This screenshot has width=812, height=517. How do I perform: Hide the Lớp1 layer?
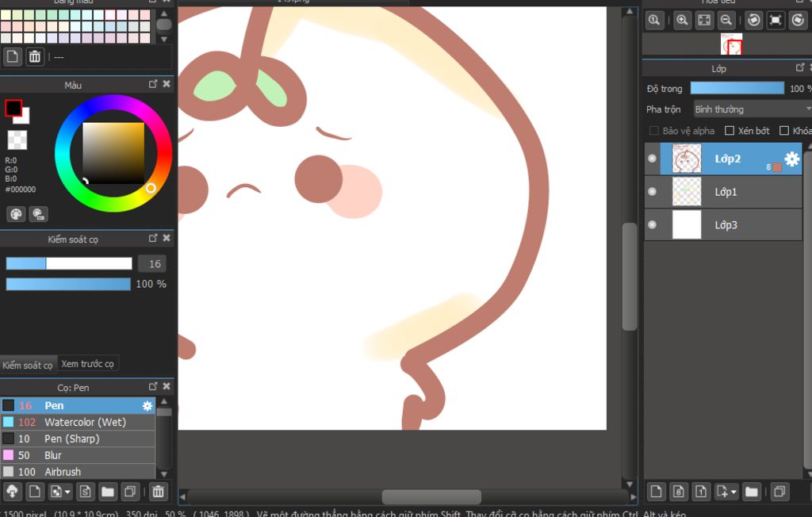pos(653,192)
